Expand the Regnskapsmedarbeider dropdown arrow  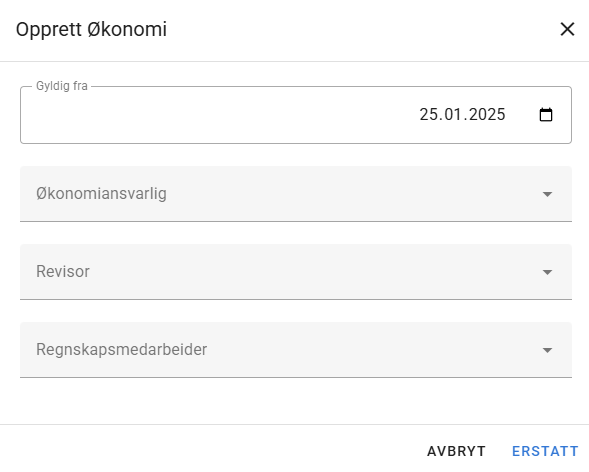[547, 350]
